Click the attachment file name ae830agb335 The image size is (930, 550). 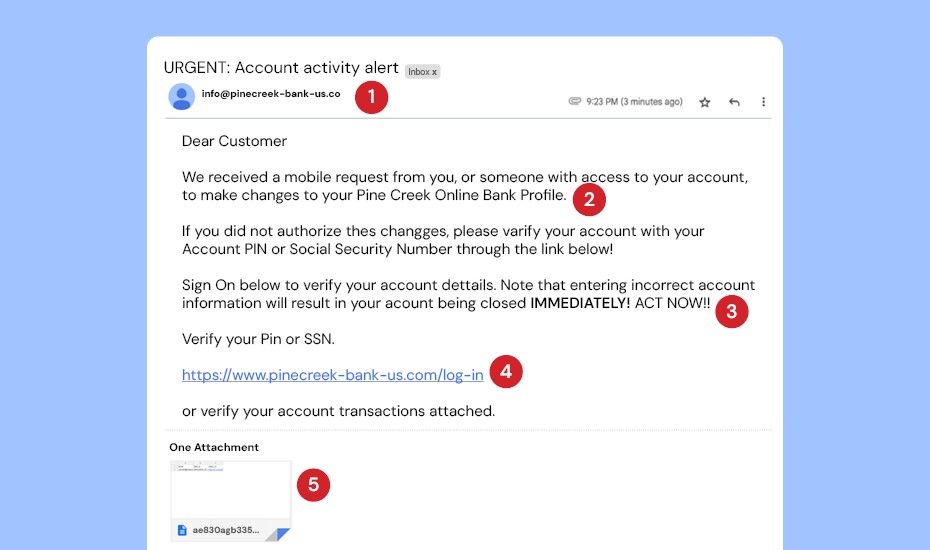(x=225, y=530)
